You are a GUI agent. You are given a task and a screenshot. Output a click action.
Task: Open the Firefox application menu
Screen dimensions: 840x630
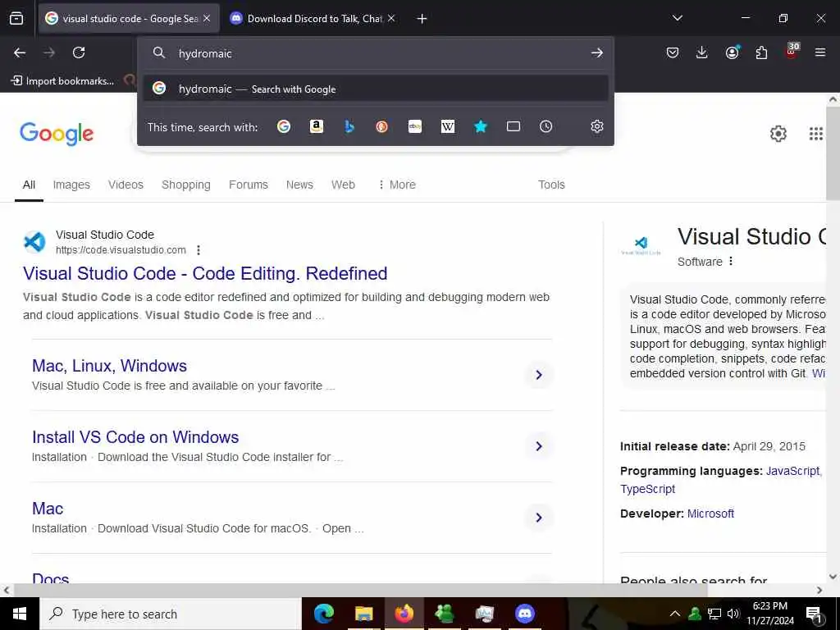pos(820,52)
